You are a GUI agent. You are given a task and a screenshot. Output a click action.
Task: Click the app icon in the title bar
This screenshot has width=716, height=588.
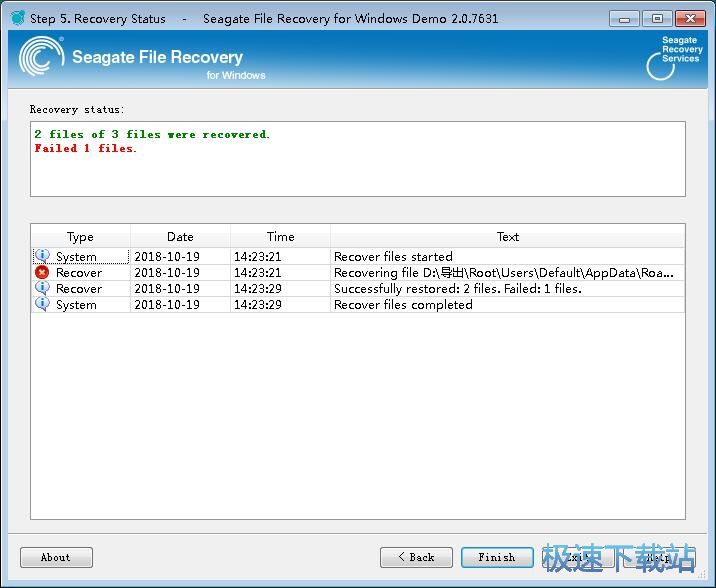(18, 18)
